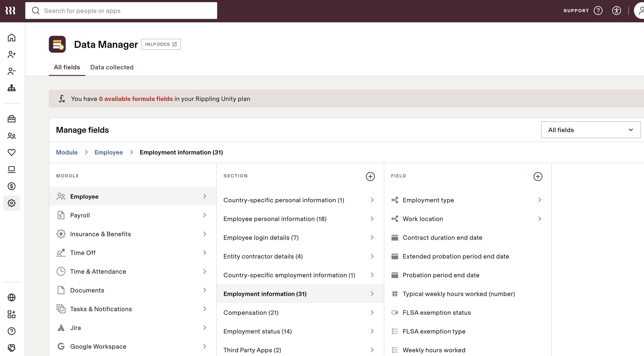Open the help question mark sidebar icon
This screenshot has width=644, height=356.
coord(12,331)
